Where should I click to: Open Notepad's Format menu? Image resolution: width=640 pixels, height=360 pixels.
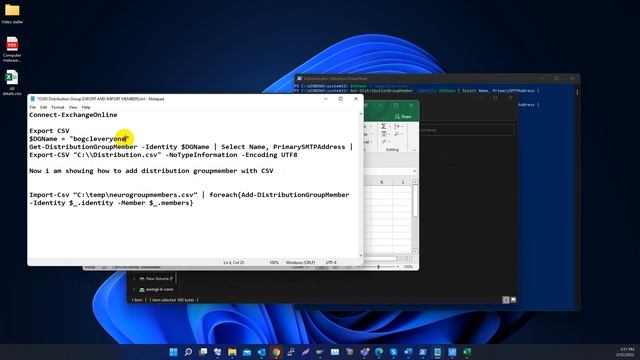click(58, 107)
